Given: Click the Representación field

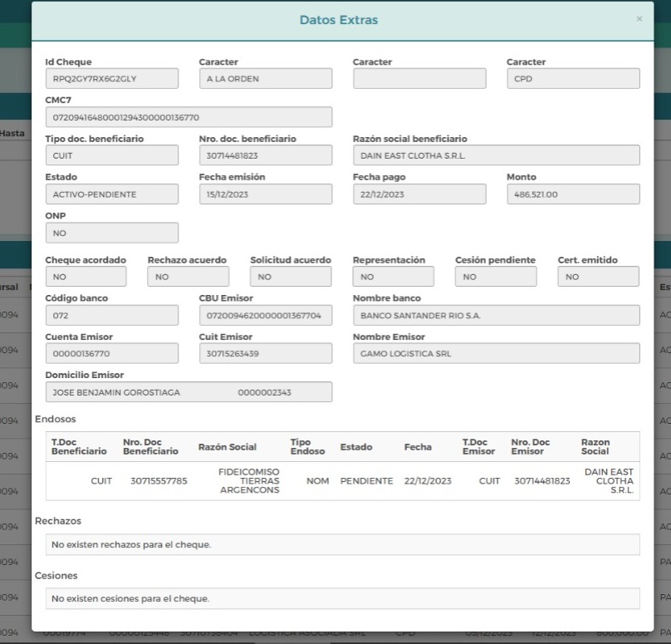Looking at the screenshot, I should [x=394, y=276].
